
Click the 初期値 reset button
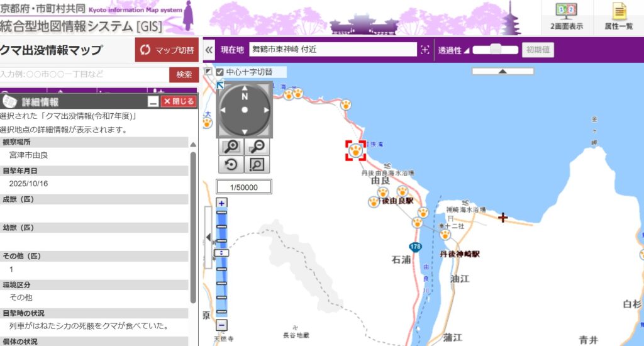click(x=538, y=50)
